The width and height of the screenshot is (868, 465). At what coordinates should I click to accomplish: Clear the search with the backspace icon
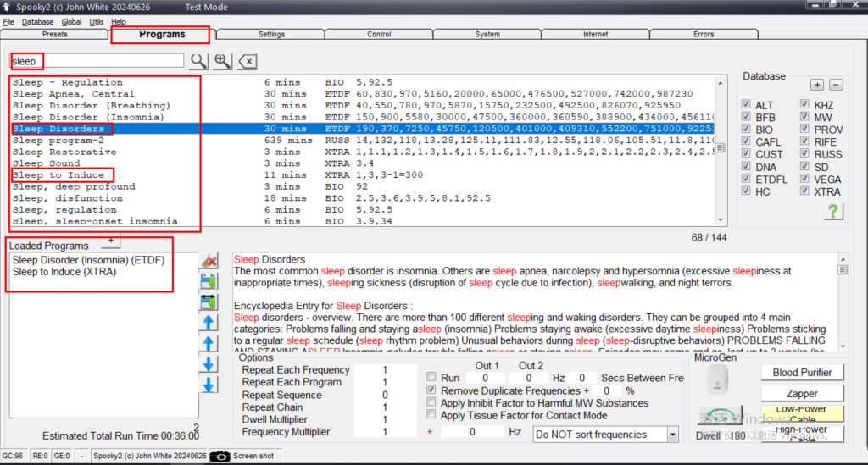(x=247, y=61)
